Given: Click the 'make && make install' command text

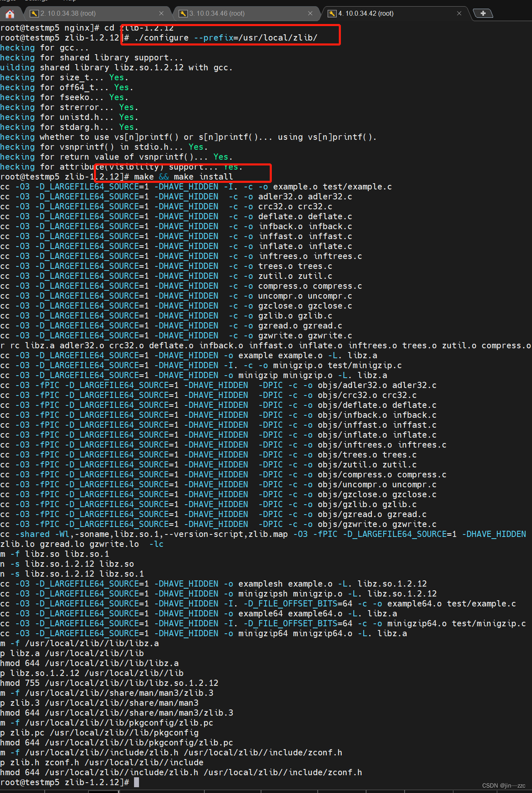Looking at the screenshot, I should pos(183,177).
